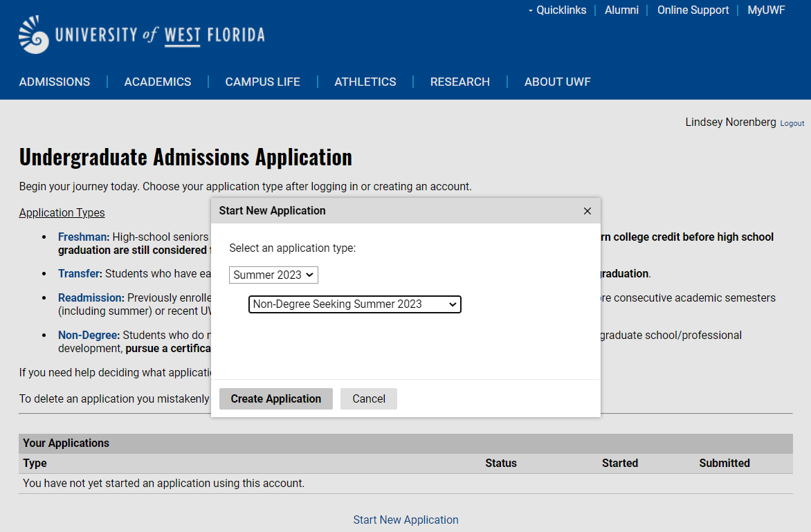The height and width of the screenshot is (532, 811).
Task: Click the Undergraduate Admissions Application heading
Action: 185,157
